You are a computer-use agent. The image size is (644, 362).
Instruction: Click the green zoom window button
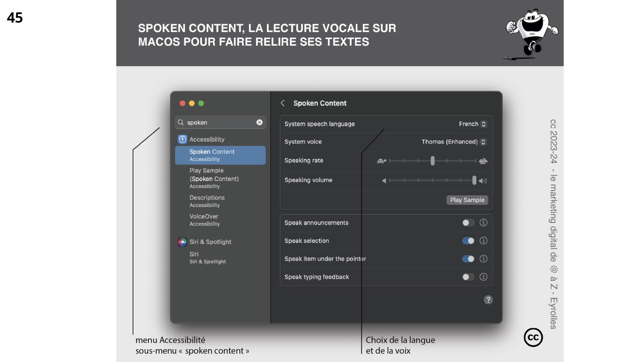tap(201, 103)
